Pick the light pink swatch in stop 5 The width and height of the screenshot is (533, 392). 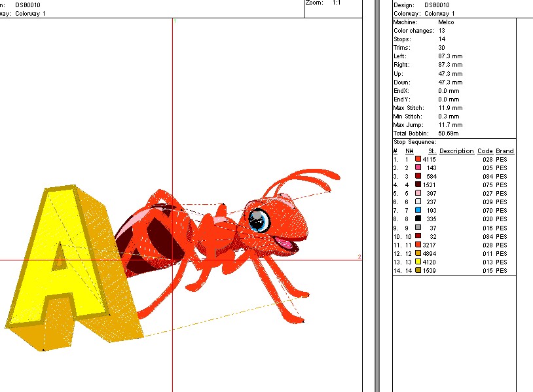[x=418, y=194]
